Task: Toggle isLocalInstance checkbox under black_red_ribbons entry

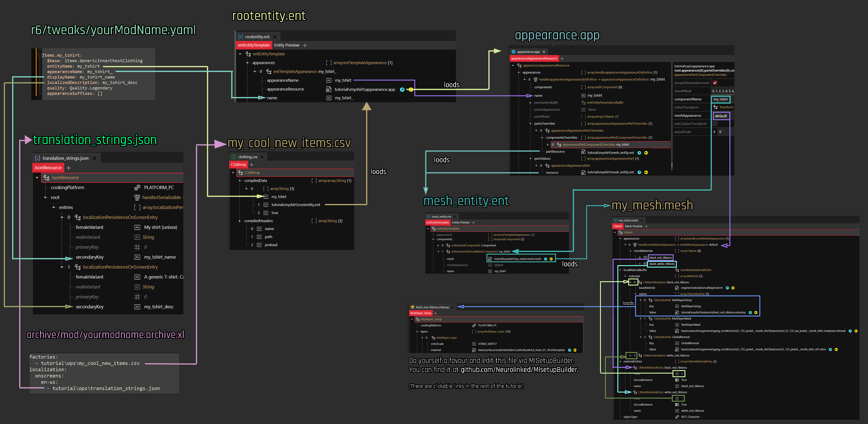Action: 677,380
